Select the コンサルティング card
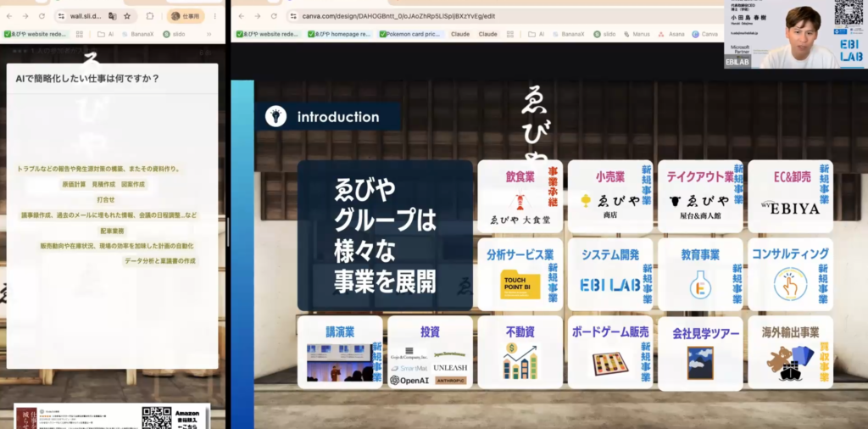 [790, 274]
